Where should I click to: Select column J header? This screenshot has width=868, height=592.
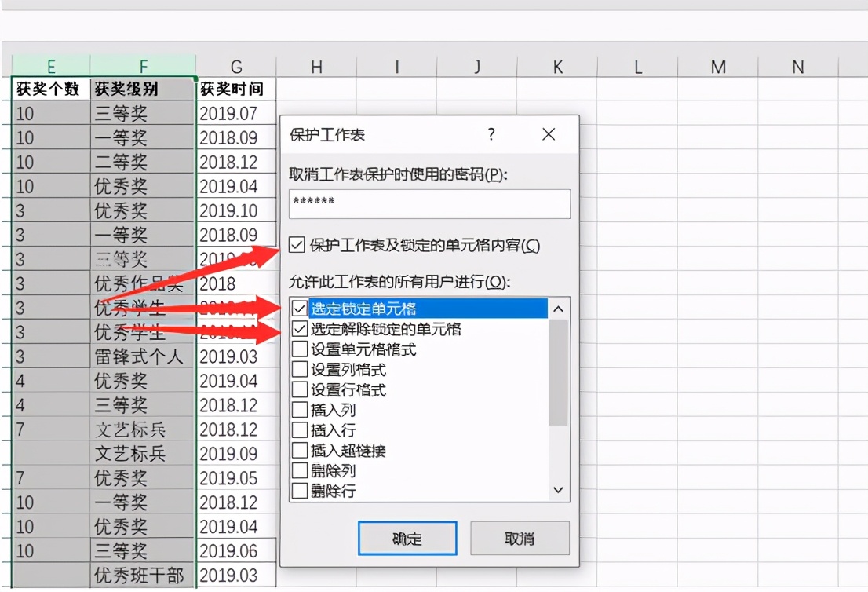tap(477, 67)
